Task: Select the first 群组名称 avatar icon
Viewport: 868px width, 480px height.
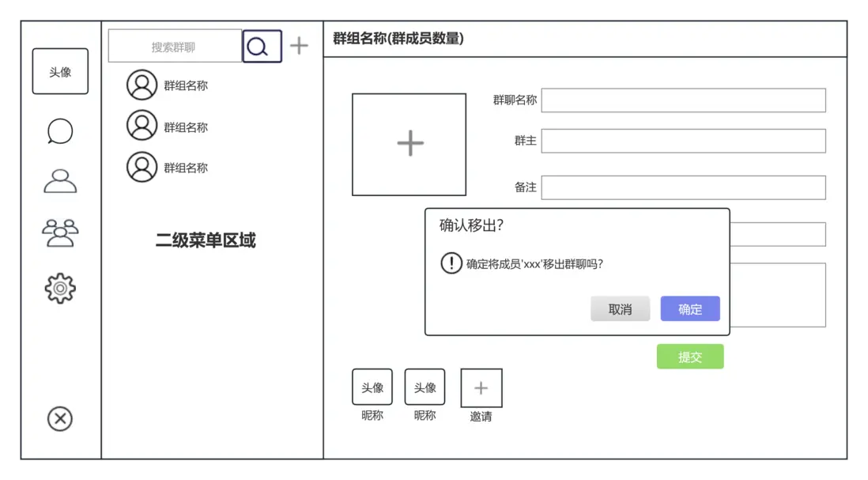Action: tap(142, 85)
